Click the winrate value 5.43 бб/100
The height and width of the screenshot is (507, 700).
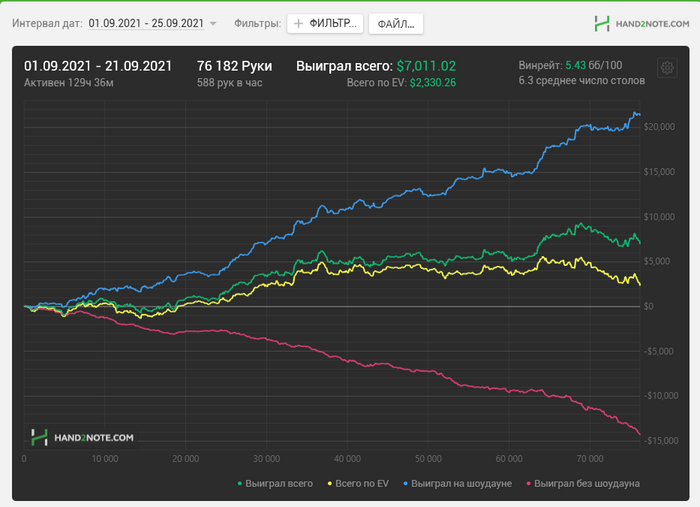[594, 65]
